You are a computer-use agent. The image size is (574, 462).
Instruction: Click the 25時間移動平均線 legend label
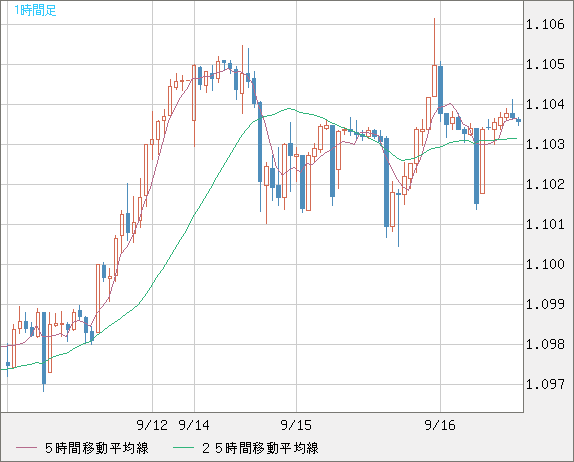260,448
